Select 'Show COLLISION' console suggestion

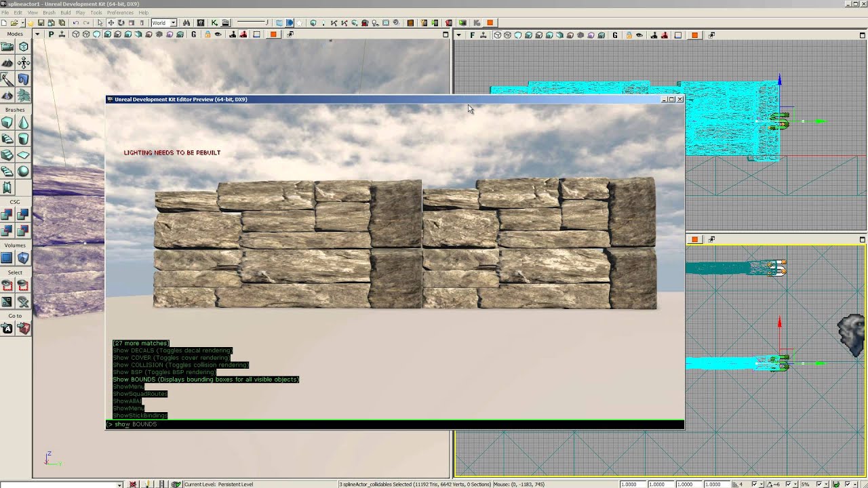coord(180,365)
